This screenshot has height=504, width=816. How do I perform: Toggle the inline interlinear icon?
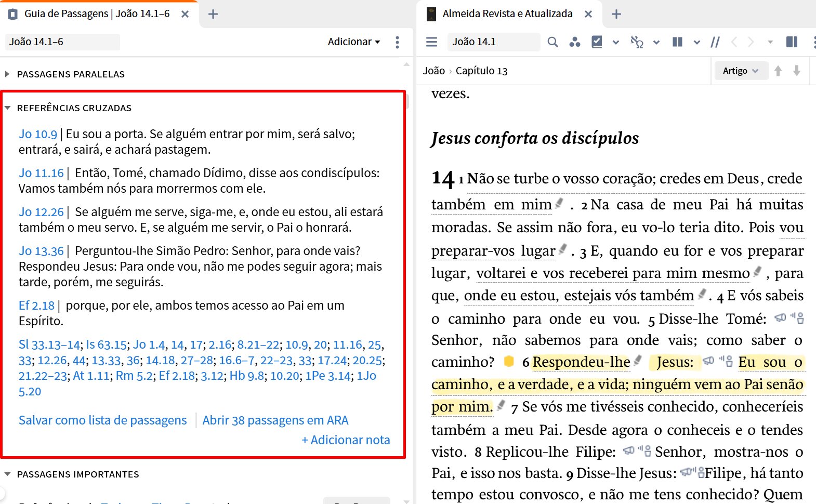pyautogui.click(x=637, y=42)
